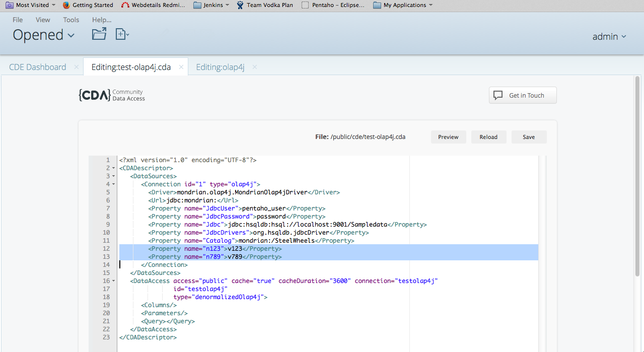Click the Get in Touch button
This screenshot has width=644, height=352.
tap(523, 95)
